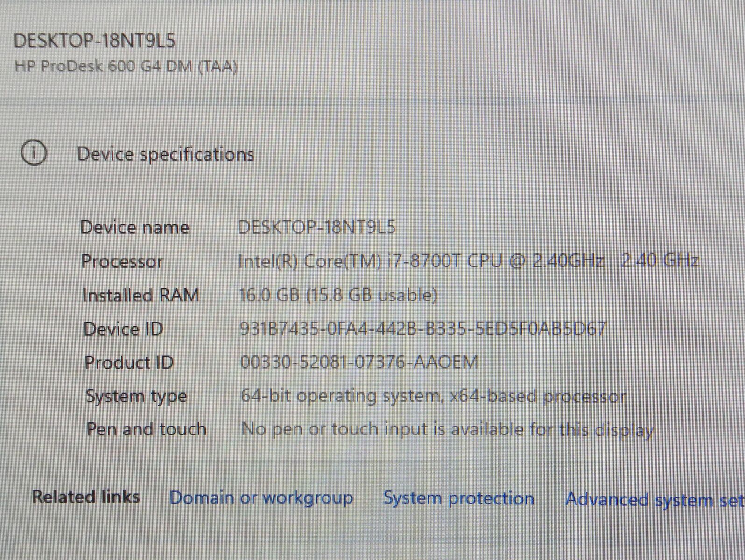Open the Domain or workgroup link
This screenshot has height=560, width=745.
point(261,497)
